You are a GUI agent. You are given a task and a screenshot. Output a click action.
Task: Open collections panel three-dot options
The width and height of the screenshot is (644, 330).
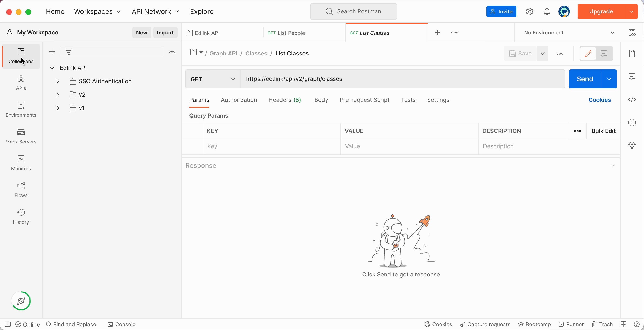point(172,52)
